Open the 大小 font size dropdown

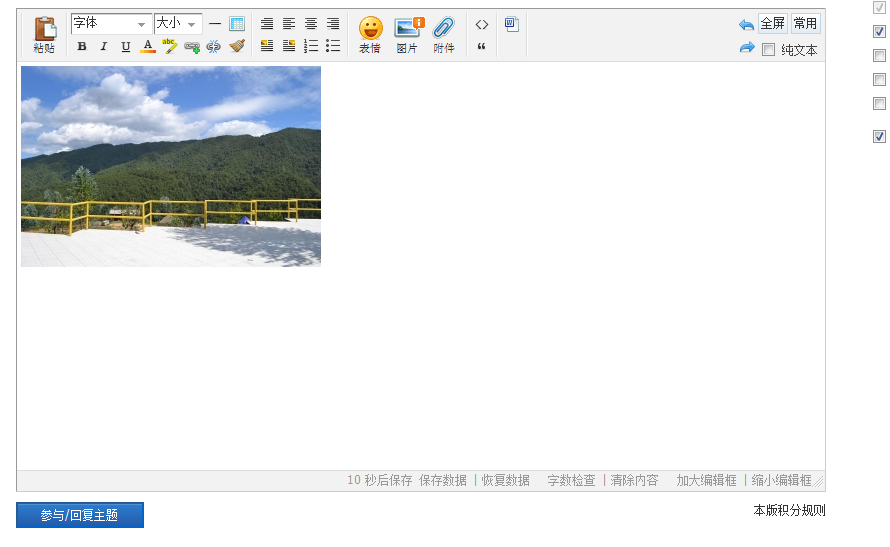tap(178, 24)
